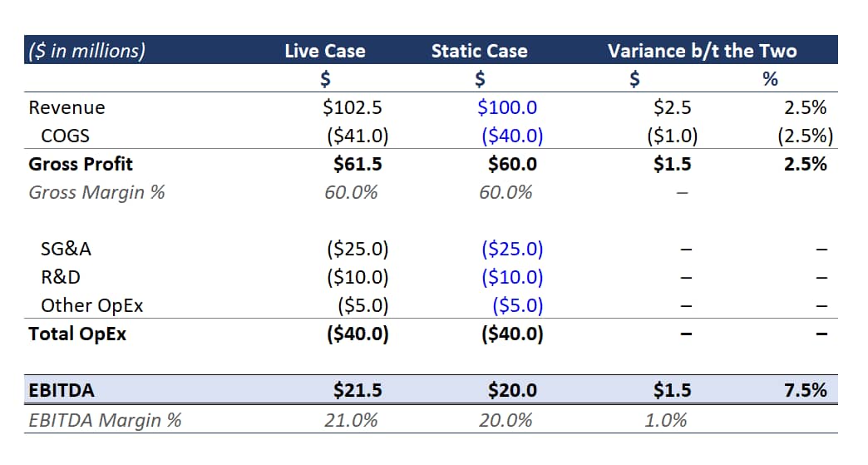Click Static Case R&D ($10.0)
Image resolution: width=868 pixels, height=465 pixels.
coord(512,277)
